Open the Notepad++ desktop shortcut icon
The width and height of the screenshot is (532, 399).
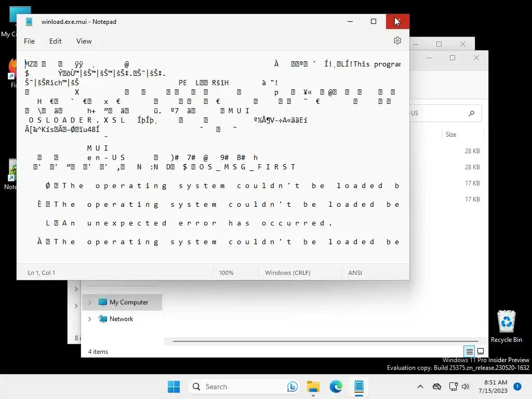click(x=12, y=175)
